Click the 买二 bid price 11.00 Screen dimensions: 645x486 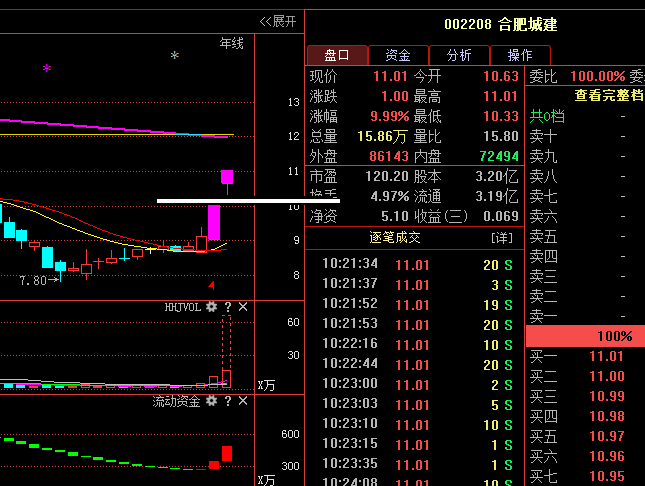click(x=607, y=376)
